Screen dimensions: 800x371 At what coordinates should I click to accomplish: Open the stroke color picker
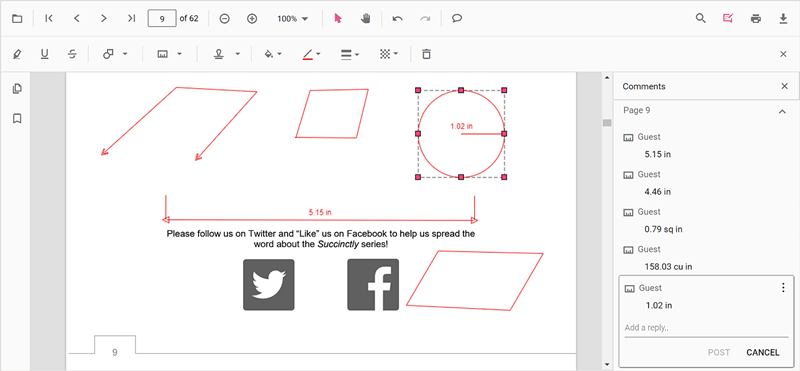click(x=311, y=54)
